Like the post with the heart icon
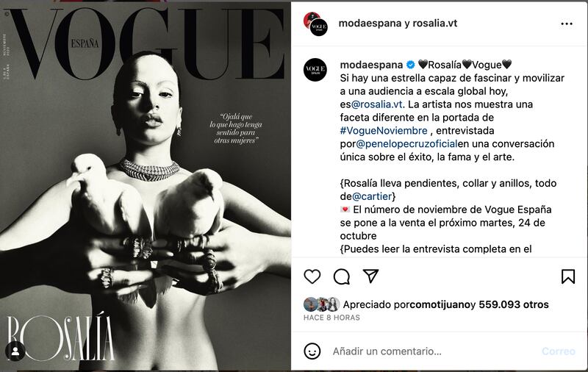 click(312, 276)
